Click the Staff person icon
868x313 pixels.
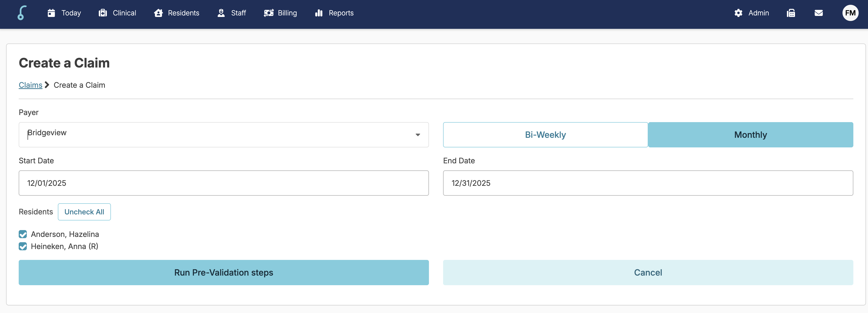[221, 13]
